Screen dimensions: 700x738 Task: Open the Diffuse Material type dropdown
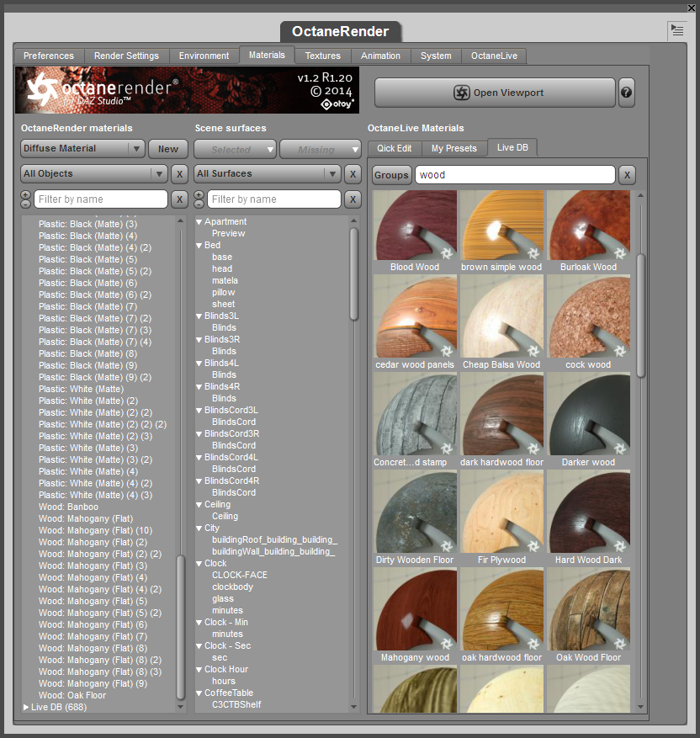pos(82,149)
